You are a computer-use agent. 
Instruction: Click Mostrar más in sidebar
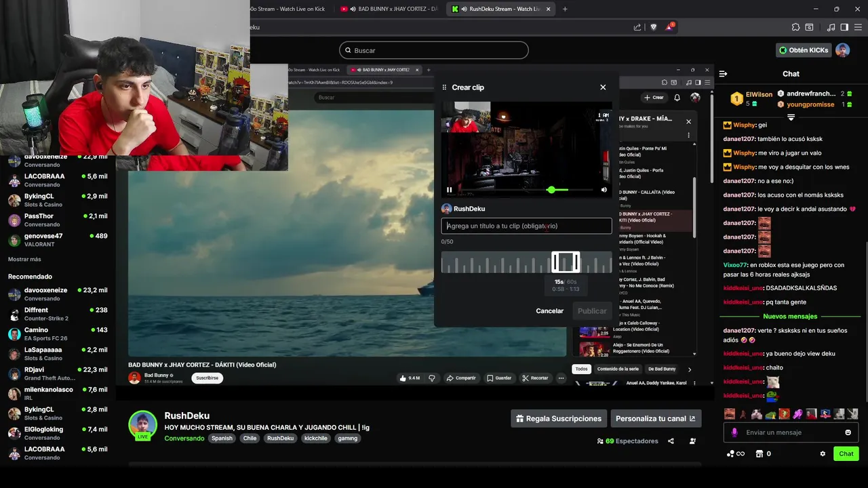tap(24, 260)
